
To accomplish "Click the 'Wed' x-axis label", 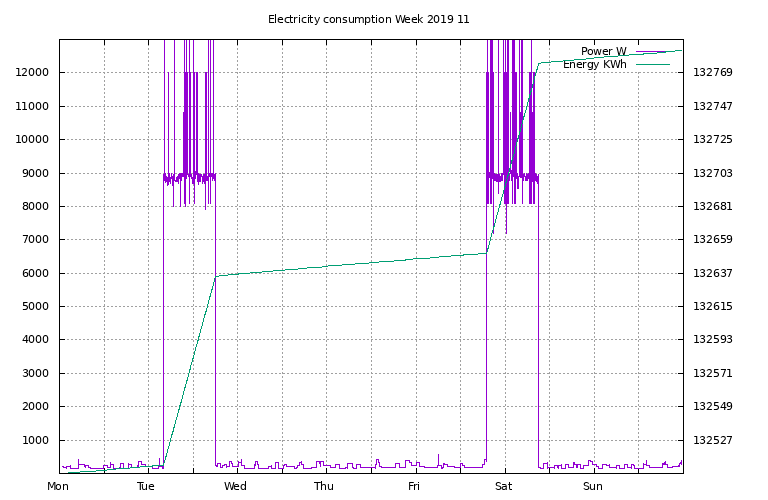I will (x=235, y=486).
